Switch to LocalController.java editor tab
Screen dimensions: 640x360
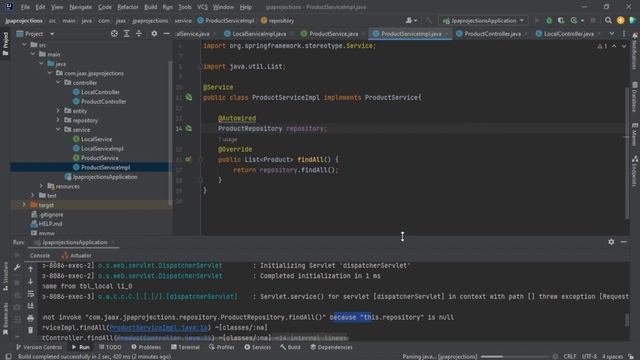coord(565,34)
